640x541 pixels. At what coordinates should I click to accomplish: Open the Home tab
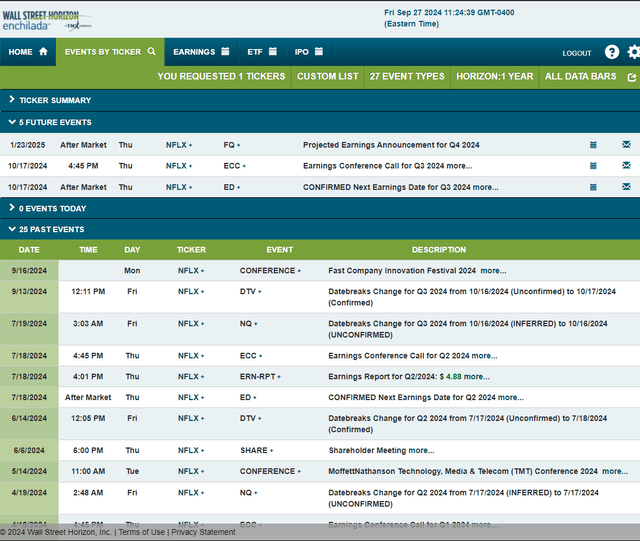[x=28, y=52]
